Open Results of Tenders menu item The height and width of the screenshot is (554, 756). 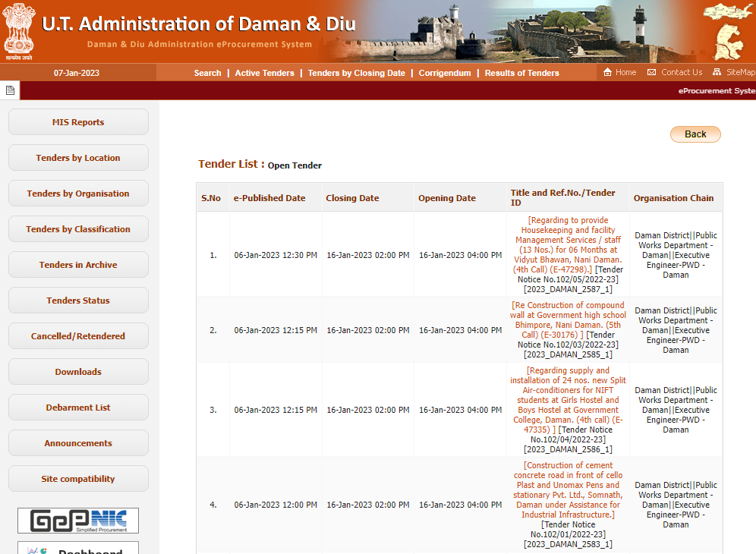(x=521, y=73)
